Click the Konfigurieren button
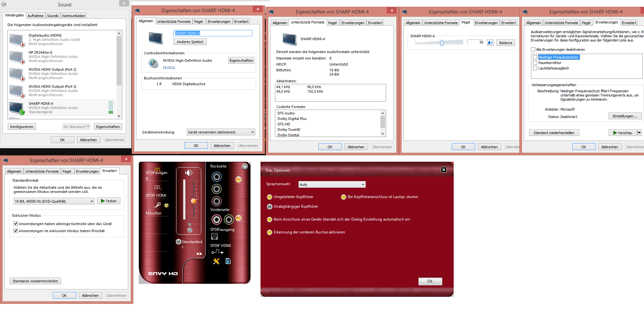 22,127
